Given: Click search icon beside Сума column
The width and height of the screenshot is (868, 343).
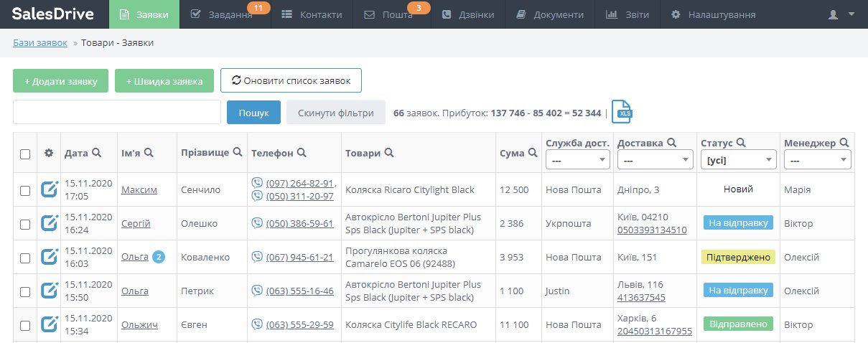Looking at the screenshot, I should click(533, 153).
